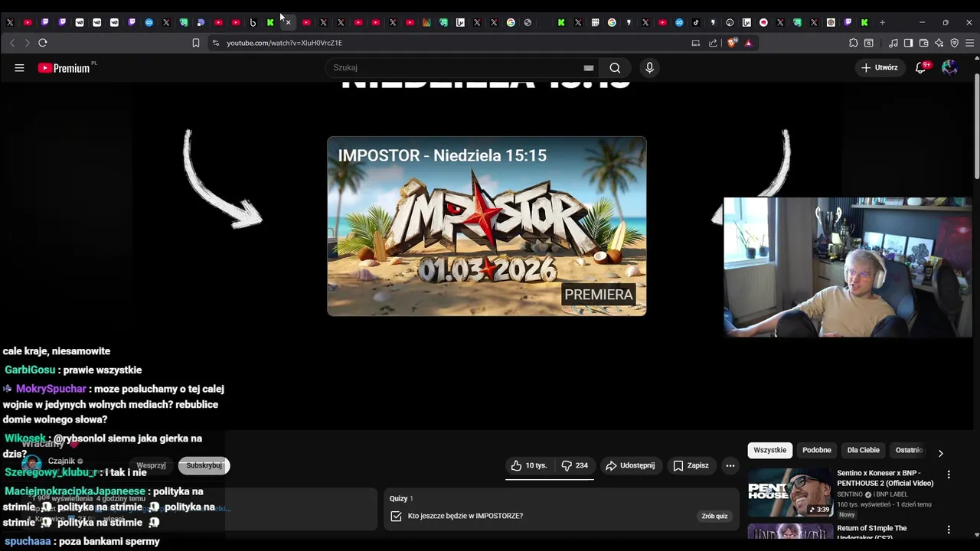Image resolution: width=980 pixels, height=551 pixels.
Task: Open the Sentino x Koneser video title
Action: [x=885, y=478]
